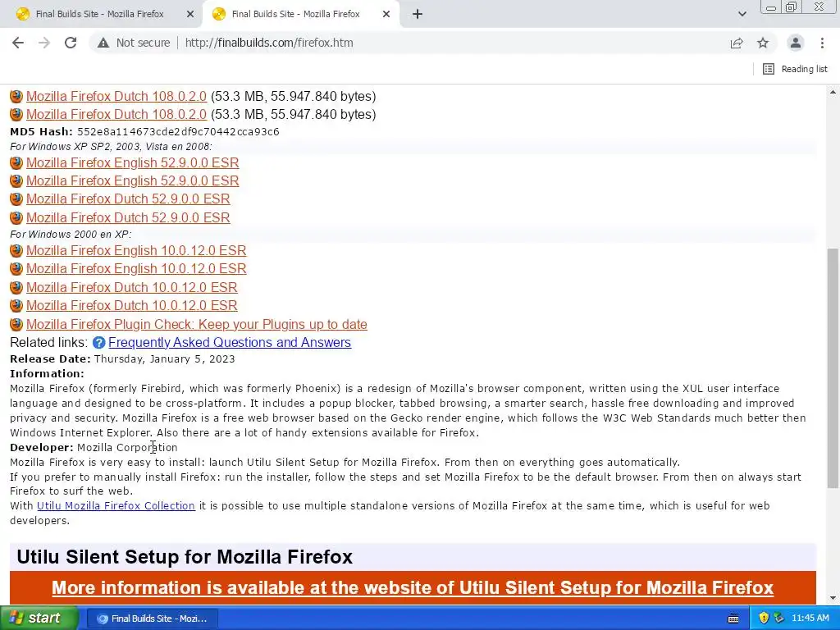
Task: Click the Related links: label
Action: (48, 342)
